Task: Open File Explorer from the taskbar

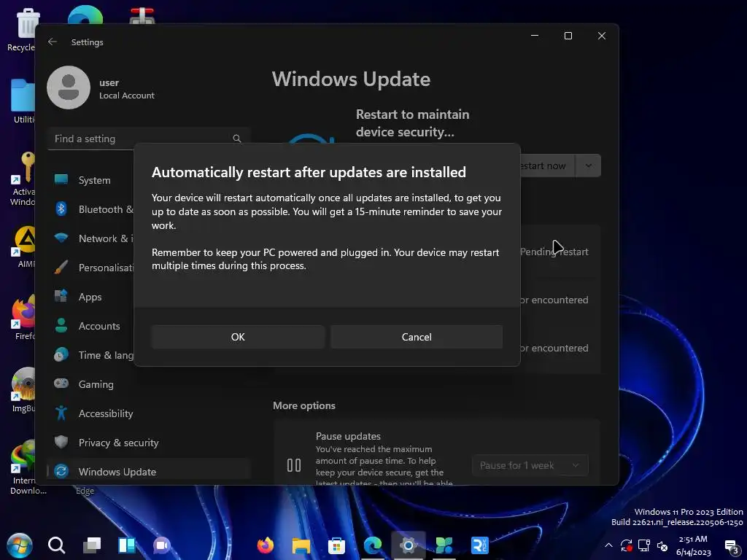Action: [301, 545]
